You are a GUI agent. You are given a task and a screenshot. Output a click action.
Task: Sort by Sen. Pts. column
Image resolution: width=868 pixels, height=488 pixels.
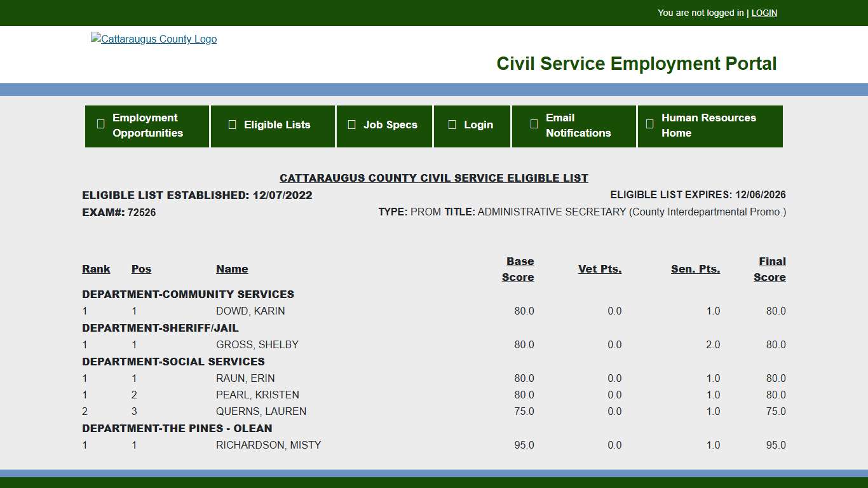click(x=695, y=269)
